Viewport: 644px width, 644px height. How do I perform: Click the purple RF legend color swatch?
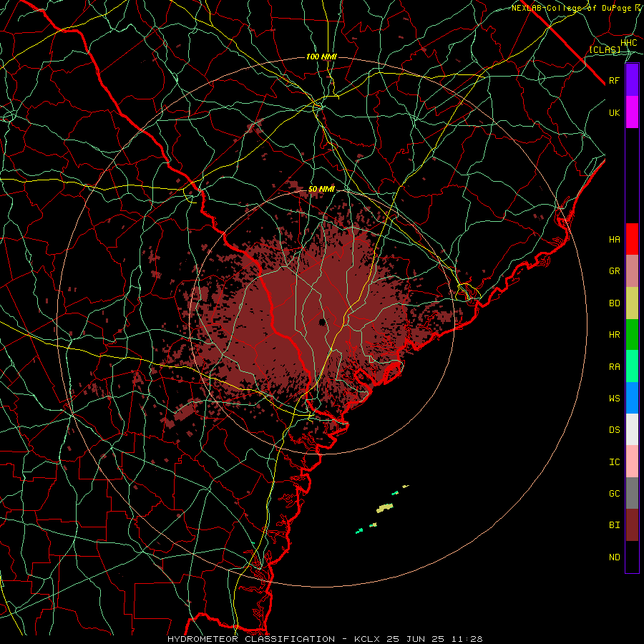[x=632, y=80]
